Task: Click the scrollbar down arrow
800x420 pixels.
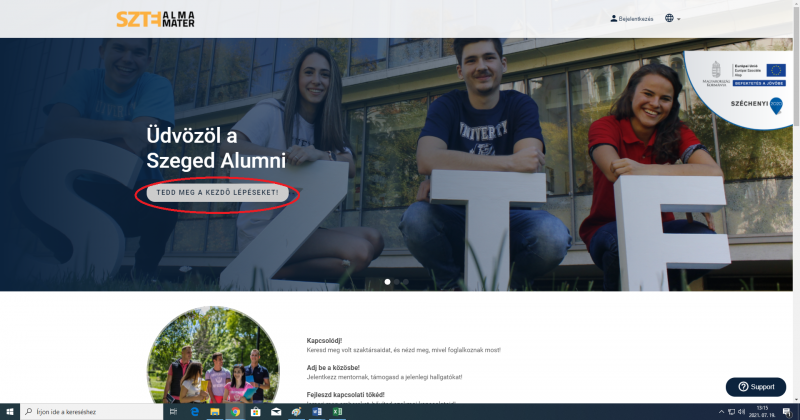Action: 796,400
